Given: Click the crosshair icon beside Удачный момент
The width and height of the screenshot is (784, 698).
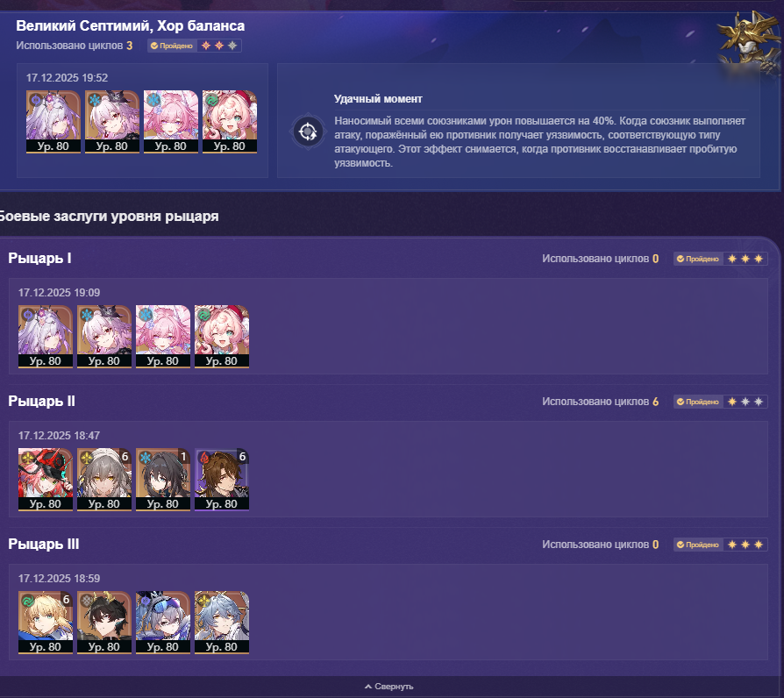Looking at the screenshot, I should point(308,132).
